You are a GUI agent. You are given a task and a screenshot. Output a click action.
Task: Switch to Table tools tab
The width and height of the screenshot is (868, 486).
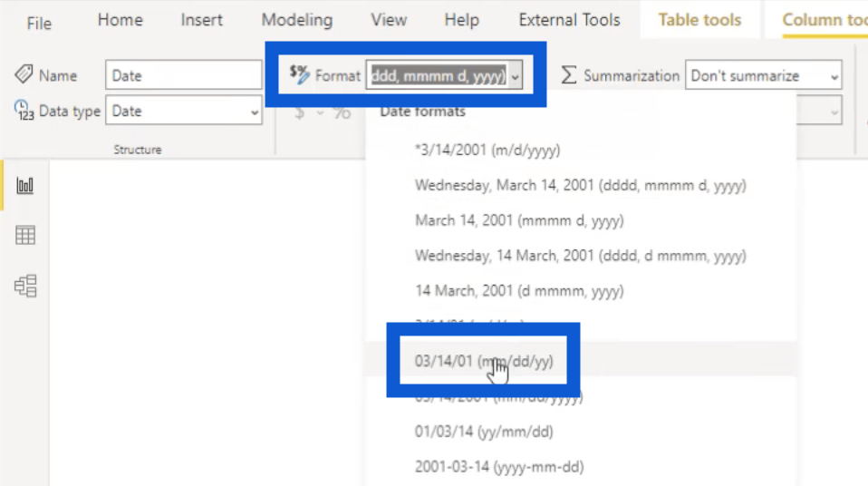coord(699,20)
